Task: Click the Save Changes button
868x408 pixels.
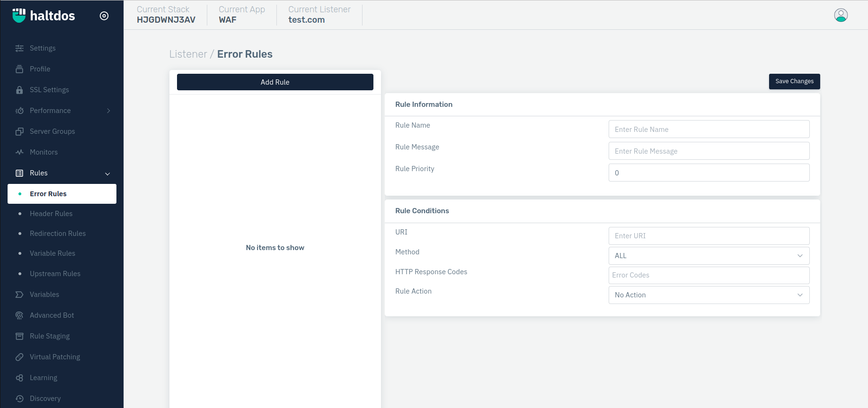Action: (x=794, y=81)
